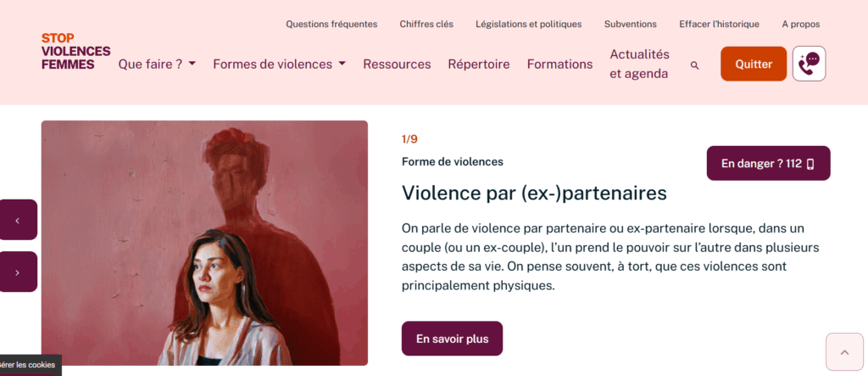Click the back-to-top chevron button
The height and width of the screenshot is (376, 868).
(x=844, y=351)
